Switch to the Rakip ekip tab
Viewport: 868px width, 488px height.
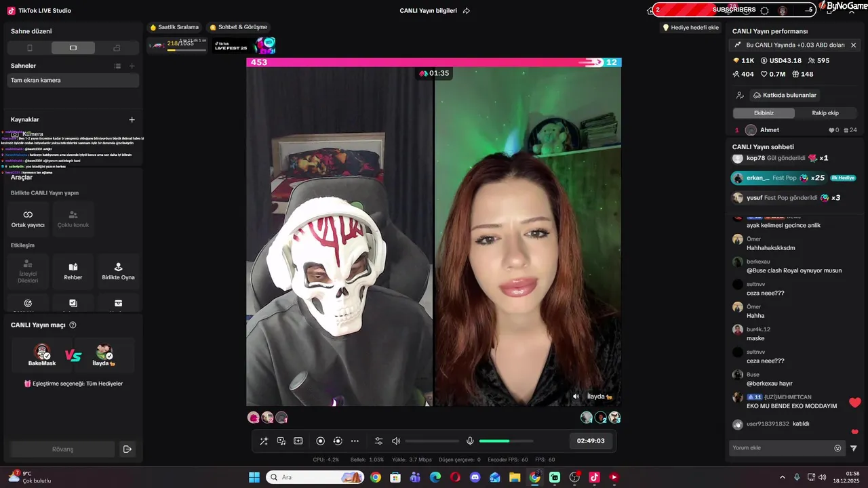click(825, 113)
